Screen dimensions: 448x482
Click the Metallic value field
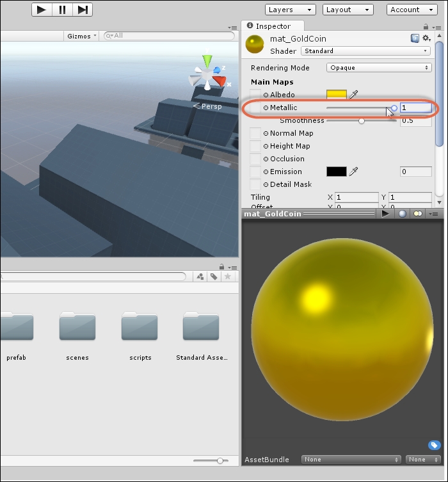(x=416, y=108)
